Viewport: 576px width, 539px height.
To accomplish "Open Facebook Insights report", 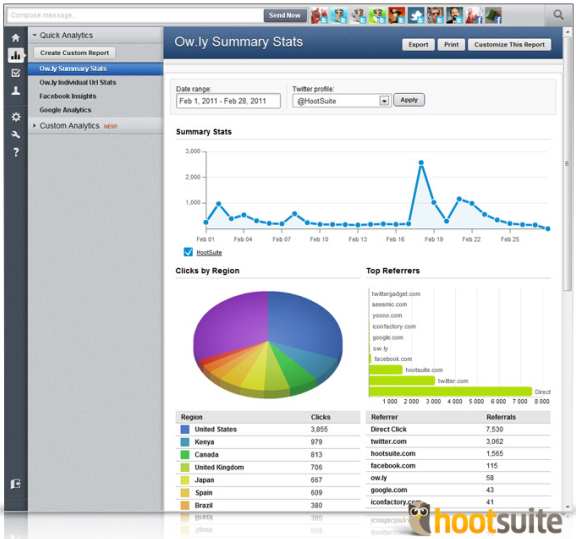I will [68, 96].
